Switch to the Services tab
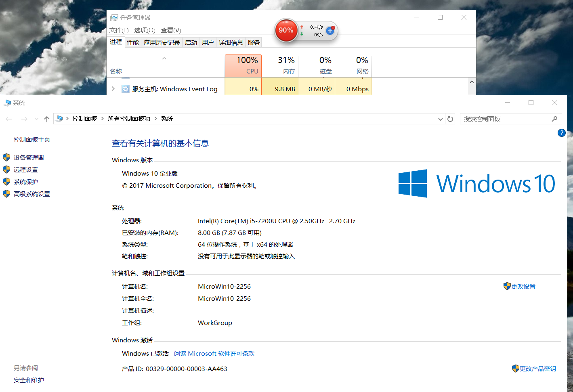 [254, 42]
